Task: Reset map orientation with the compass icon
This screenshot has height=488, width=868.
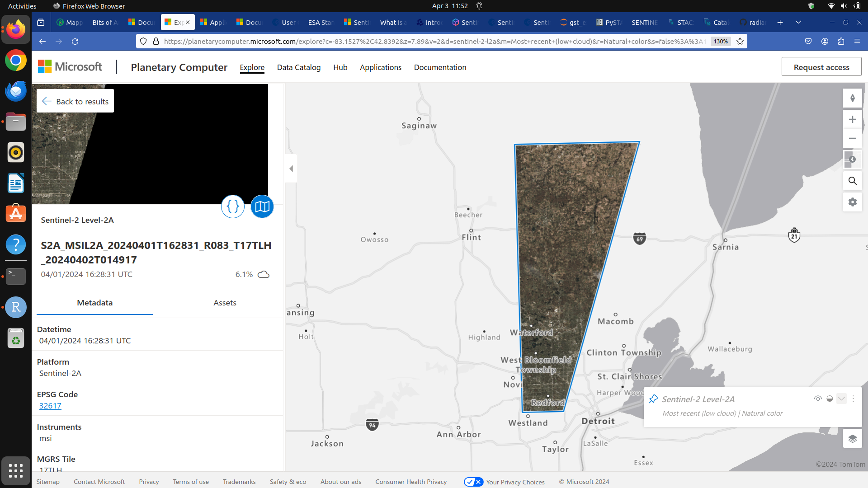Action: 853,98
